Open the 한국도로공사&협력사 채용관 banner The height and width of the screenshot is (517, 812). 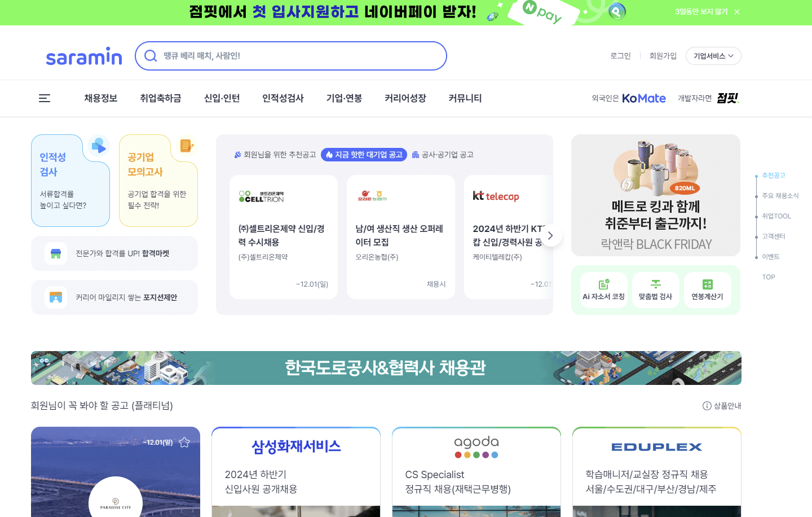(385, 368)
